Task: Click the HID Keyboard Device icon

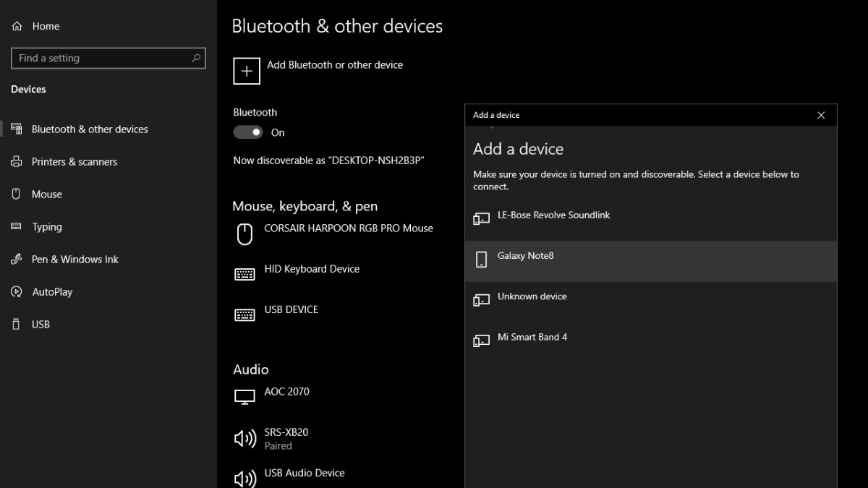Action: click(245, 275)
